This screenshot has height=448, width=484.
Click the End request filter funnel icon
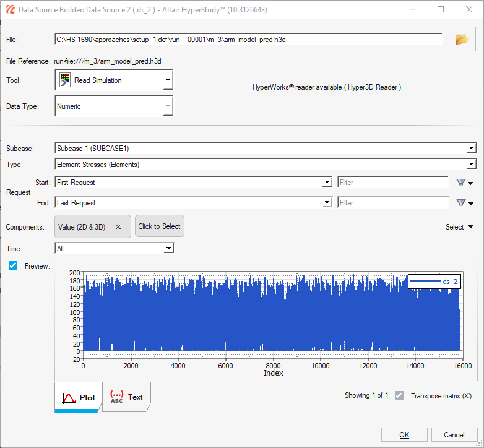pos(460,203)
